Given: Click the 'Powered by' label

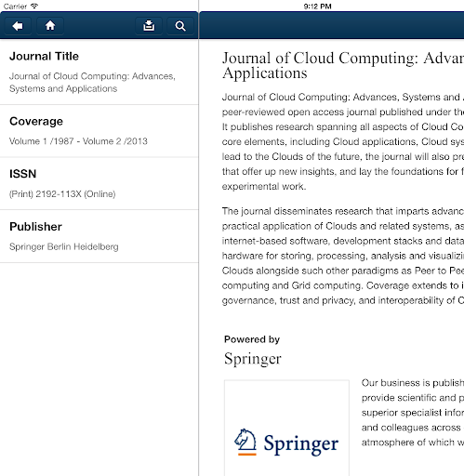Looking at the screenshot, I should pyautogui.click(x=252, y=339).
